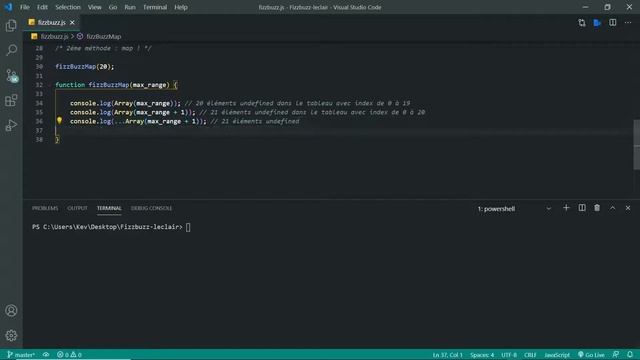Open the Explorer view in activity bar
This screenshot has width=640, height=360.
point(11,25)
